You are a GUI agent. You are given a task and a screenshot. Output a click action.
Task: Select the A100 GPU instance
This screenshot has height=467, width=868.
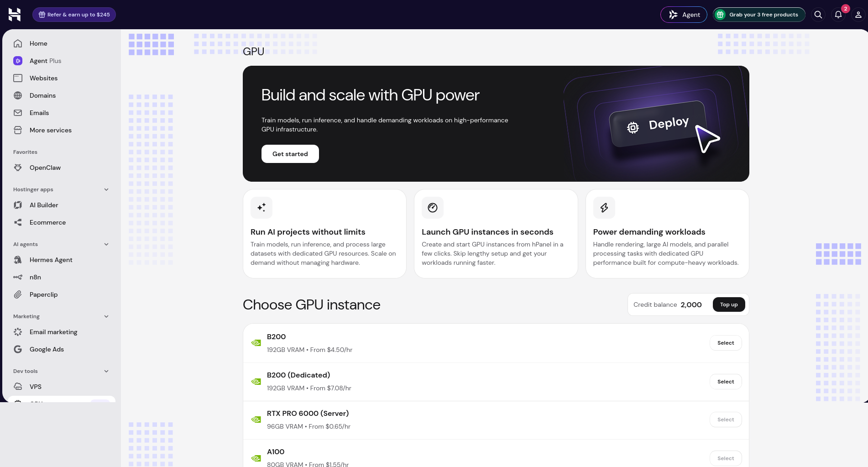click(726, 458)
